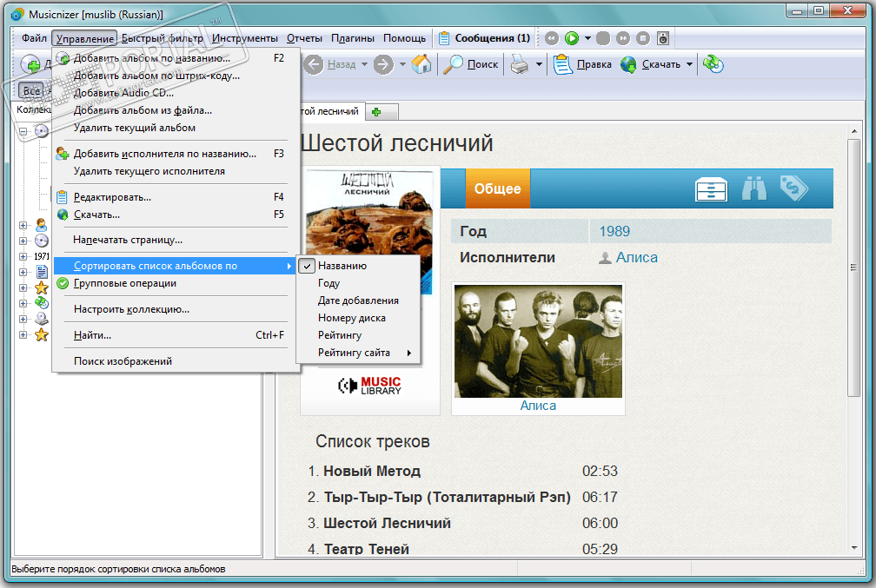The height and width of the screenshot is (588, 876).
Task: Open the printer dropdown arrow
Action: (x=539, y=64)
